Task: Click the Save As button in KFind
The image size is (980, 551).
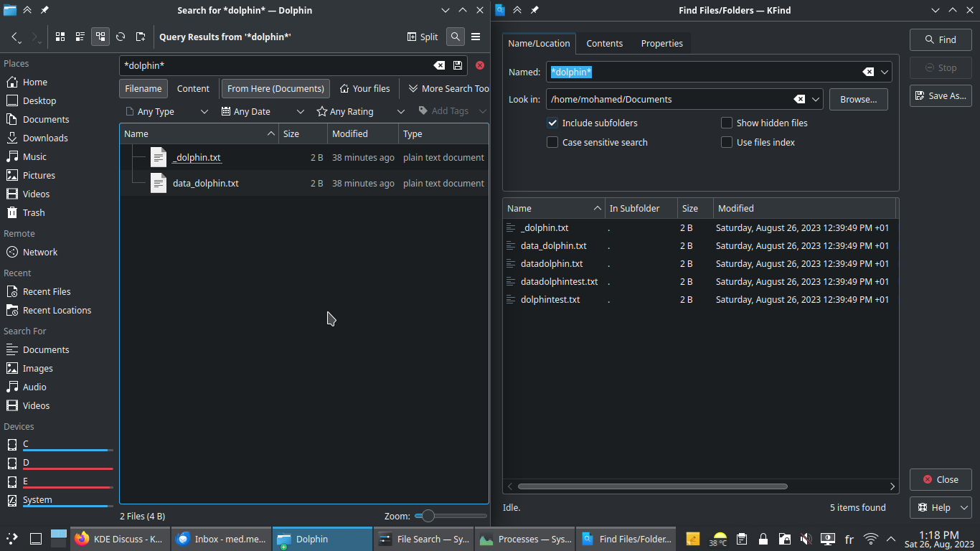Action: (941, 95)
